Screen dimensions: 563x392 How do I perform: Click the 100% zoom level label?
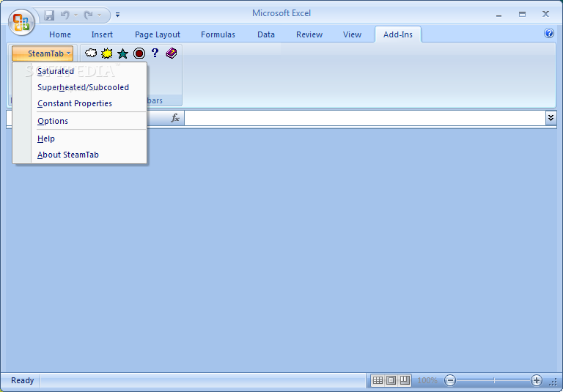coord(427,380)
